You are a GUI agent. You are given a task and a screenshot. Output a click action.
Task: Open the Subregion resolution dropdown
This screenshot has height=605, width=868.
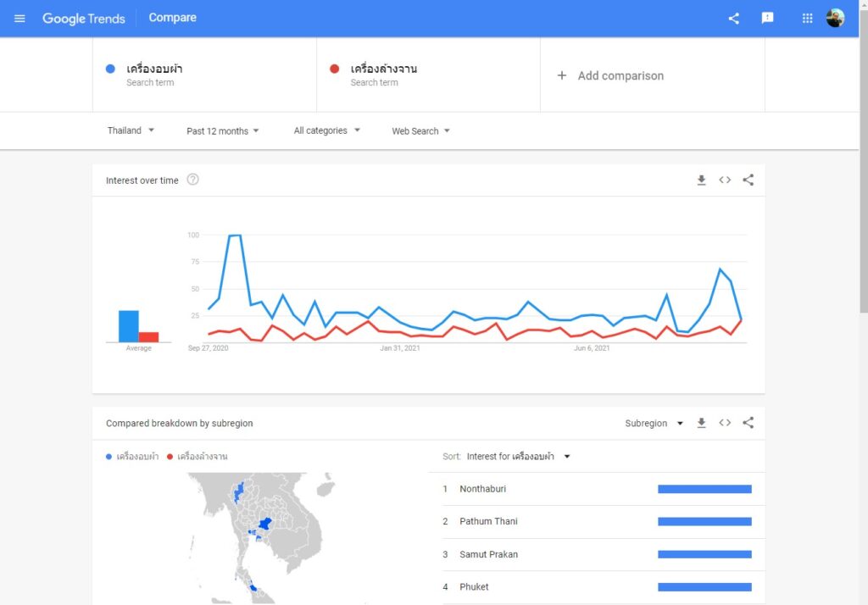point(654,424)
